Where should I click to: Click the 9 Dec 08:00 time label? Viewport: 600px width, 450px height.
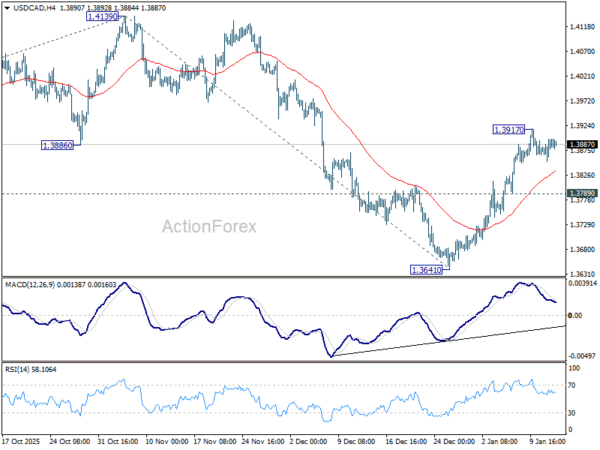(356, 442)
